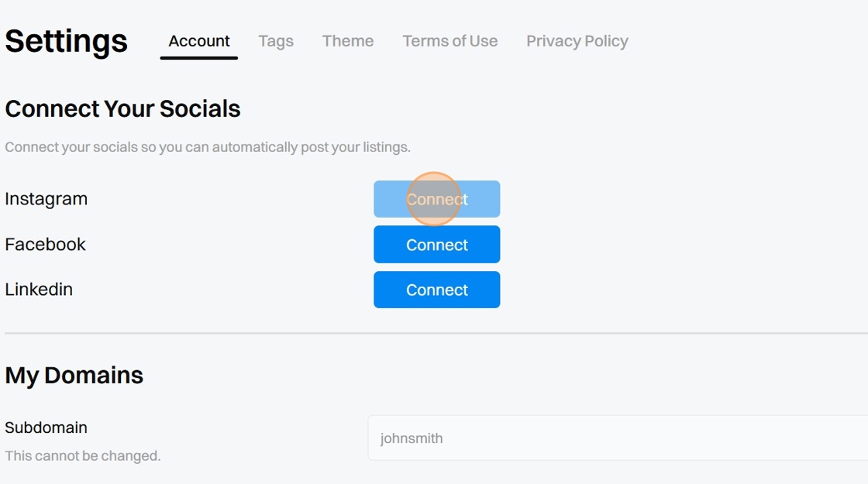The image size is (868, 484).
Task: View the Privacy Policy tab
Action: [x=577, y=41]
